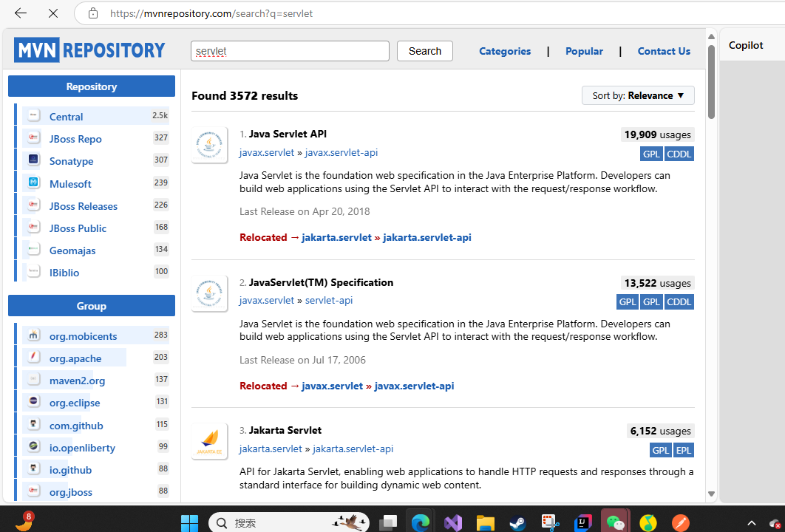
Task: Open Windows Start menu
Action: [x=189, y=523]
